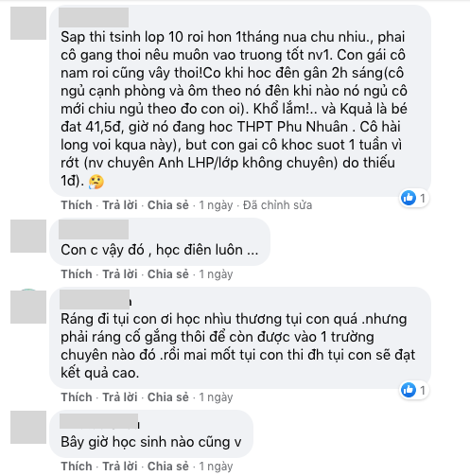The height and width of the screenshot is (476, 470).
Task: Reply to 'Bây giờ học sinh nào cũng v'
Action: click(120, 467)
